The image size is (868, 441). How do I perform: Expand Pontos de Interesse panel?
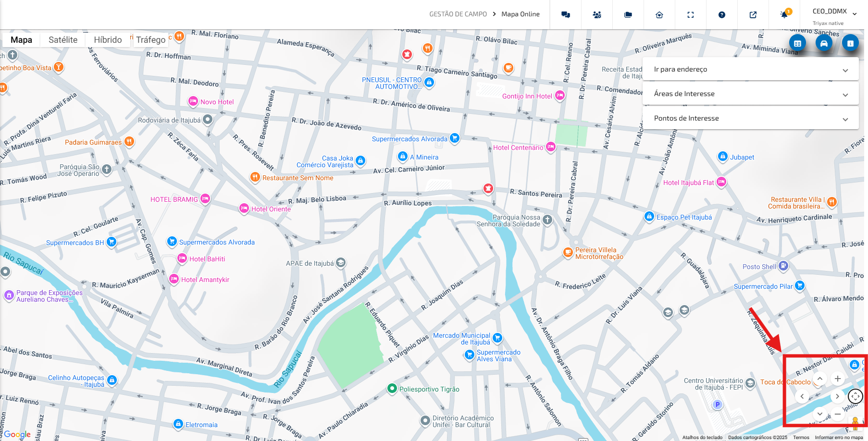750,118
